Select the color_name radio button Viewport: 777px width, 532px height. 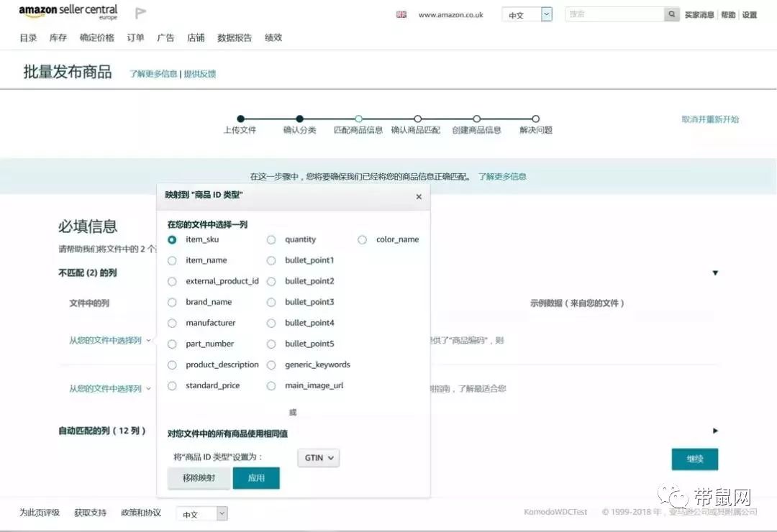pyautogui.click(x=362, y=239)
